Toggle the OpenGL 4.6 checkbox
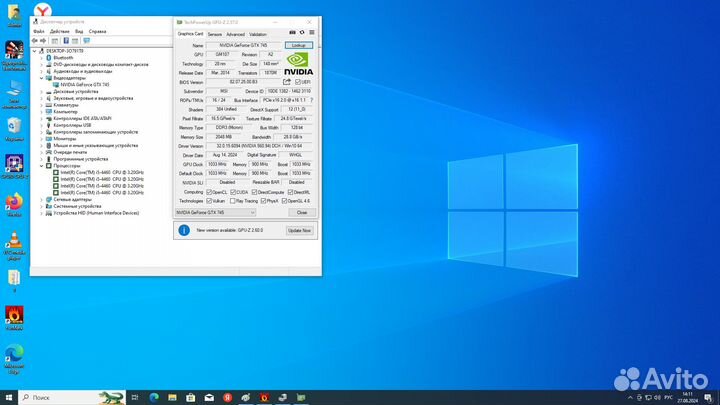The image size is (720, 405). (284, 201)
